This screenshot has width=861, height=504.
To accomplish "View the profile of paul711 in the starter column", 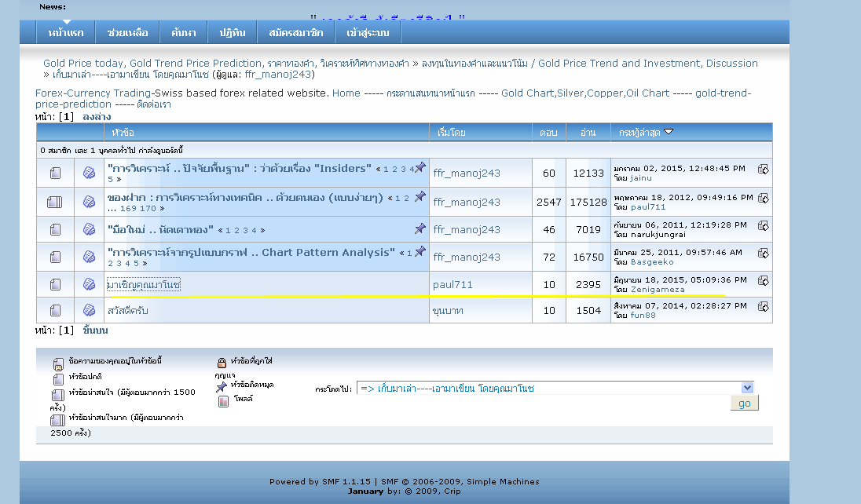I will (x=452, y=284).
